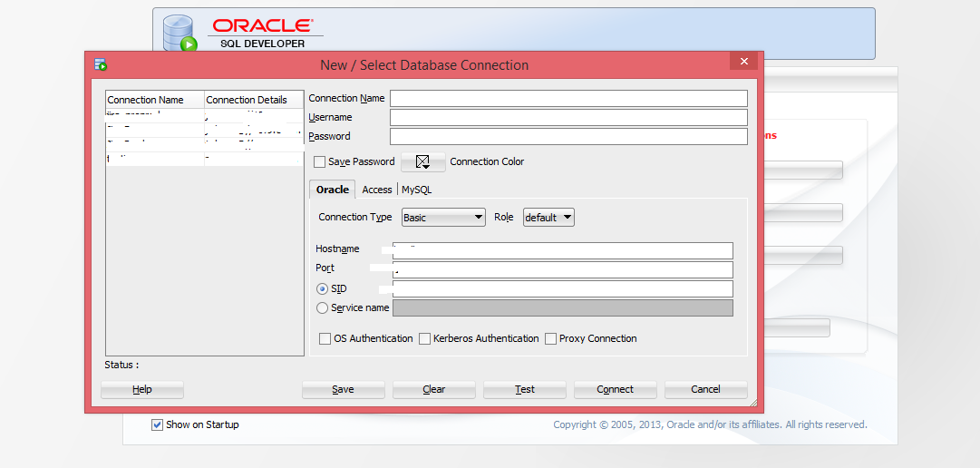Switch to the Access tab

[x=376, y=190]
